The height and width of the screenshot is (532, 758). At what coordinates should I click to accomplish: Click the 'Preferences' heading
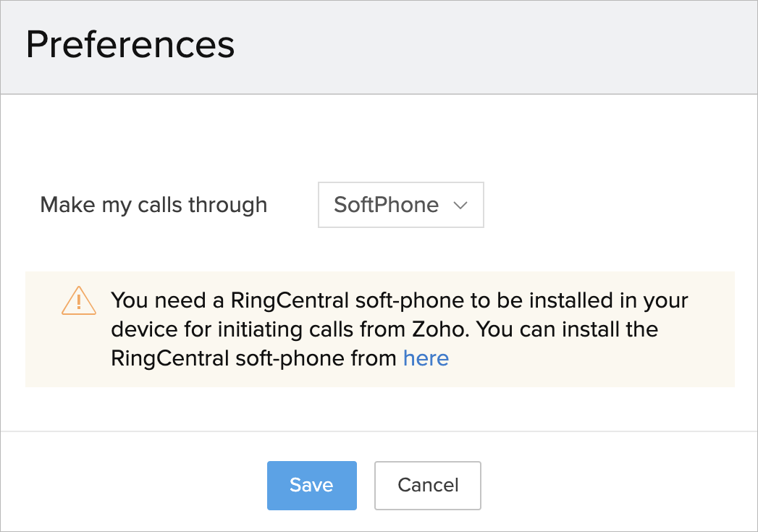(x=130, y=45)
